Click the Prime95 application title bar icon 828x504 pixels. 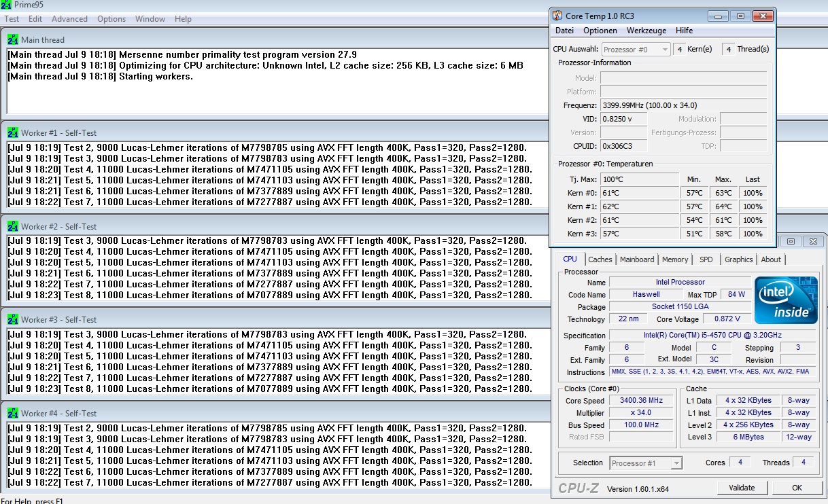[6, 5]
